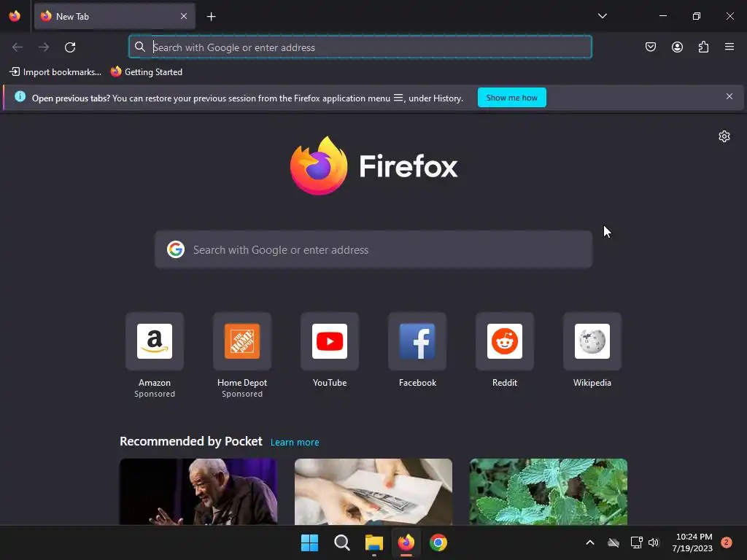Open Pocket story with cash envelope photo
Image resolution: width=747 pixels, height=560 pixels.
click(373, 492)
